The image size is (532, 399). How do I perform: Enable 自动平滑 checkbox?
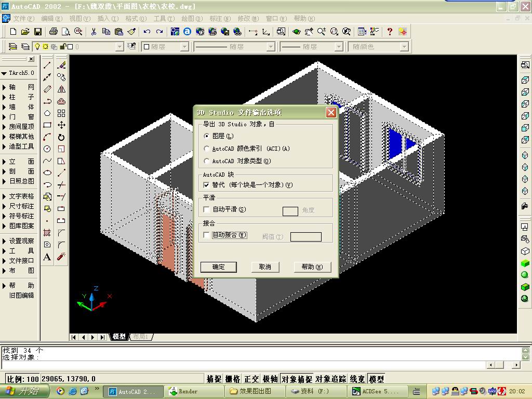[x=206, y=209]
